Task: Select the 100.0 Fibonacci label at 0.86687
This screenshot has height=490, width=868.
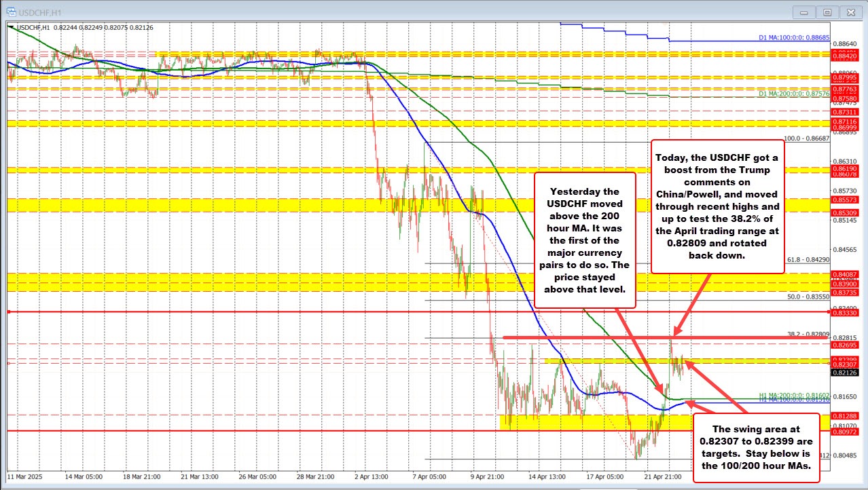Action: coord(806,138)
